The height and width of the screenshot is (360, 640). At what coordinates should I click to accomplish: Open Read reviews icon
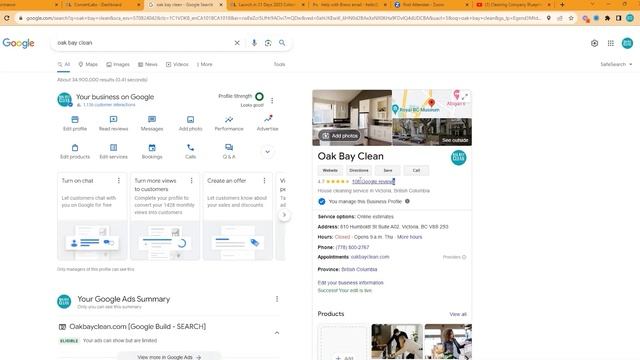[x=113, y=120]
